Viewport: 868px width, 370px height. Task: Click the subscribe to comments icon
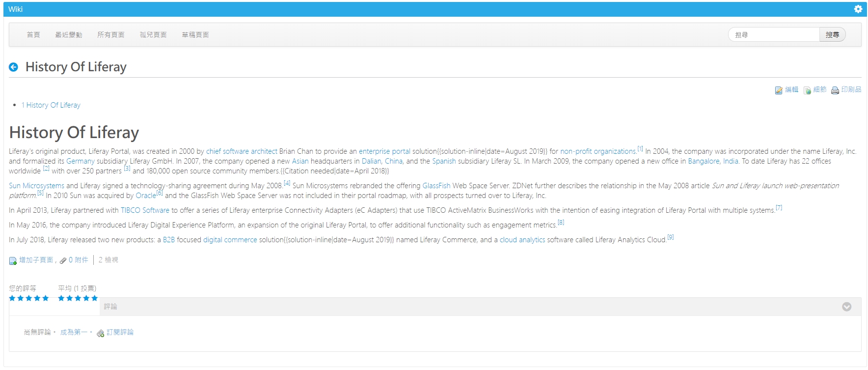[x=101, y=333]
